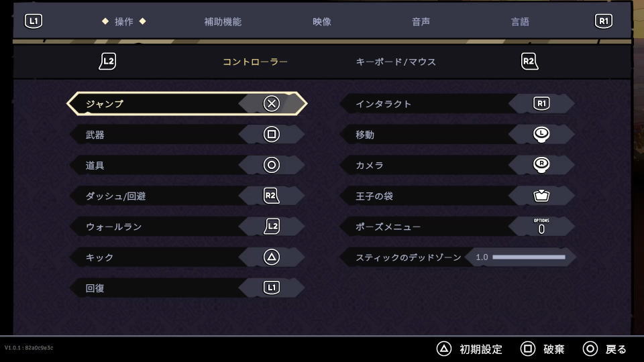Select the Square button icon for 武器
This screenshot has width=644, height=362.
(x=272, y=134)
